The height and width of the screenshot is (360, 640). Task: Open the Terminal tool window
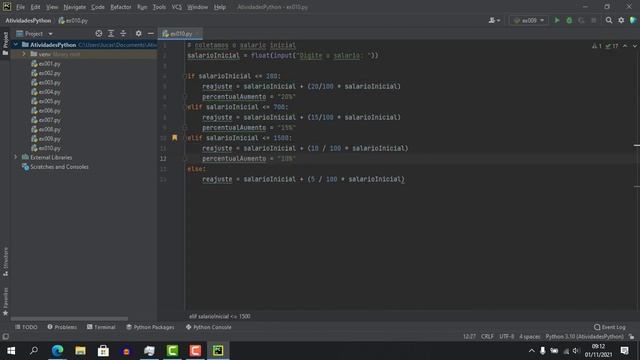[x=101, y=327]
